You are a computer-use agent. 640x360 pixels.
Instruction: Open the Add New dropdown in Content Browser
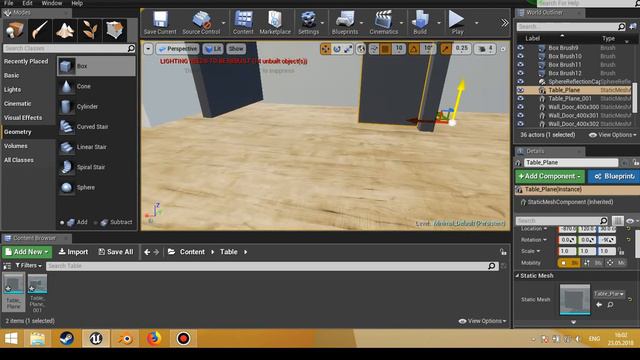27,252
